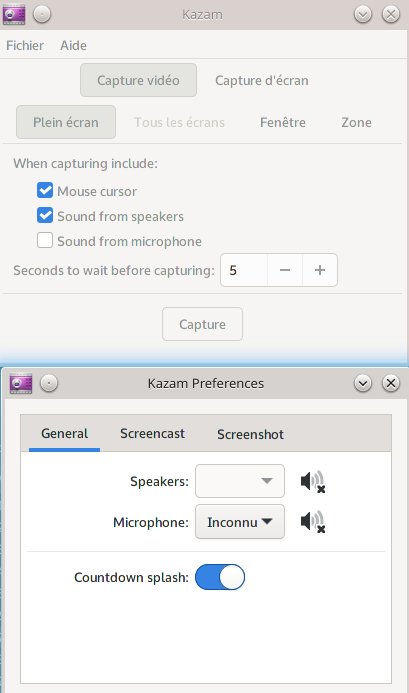Click the muted speaker icon beside Microphone
The image size is (409, 693).
[x=313, y=522]
